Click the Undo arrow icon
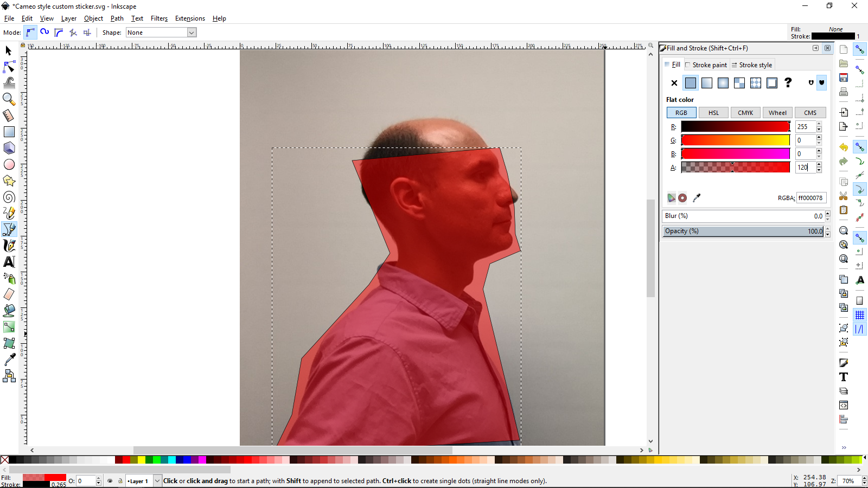 [x=844, y=147]
